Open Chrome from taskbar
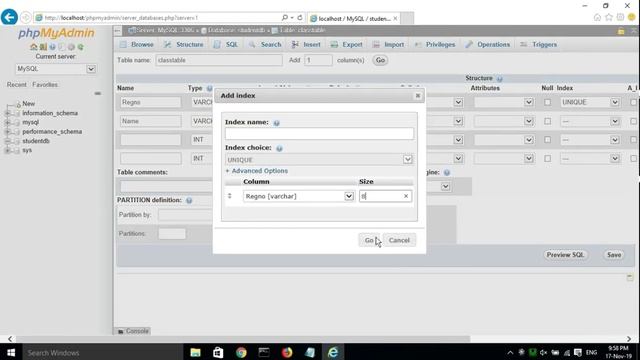 (241, 352)
